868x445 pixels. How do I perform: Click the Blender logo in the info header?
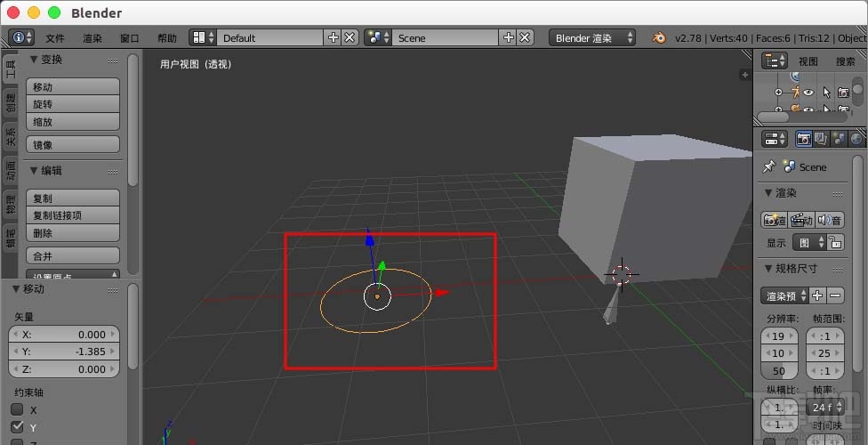[x=659, y=37]
